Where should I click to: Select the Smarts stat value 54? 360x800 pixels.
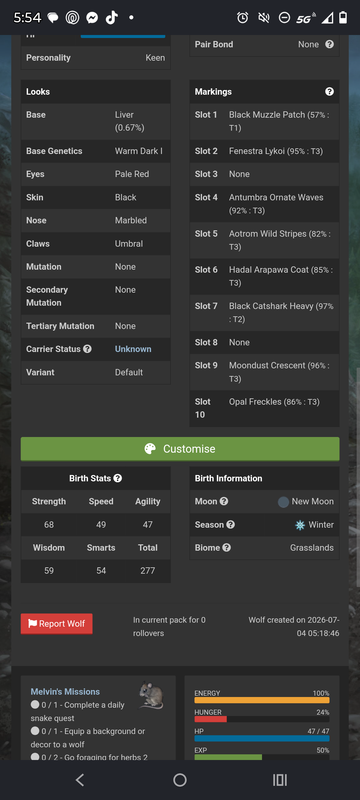[x=101, y=570]
